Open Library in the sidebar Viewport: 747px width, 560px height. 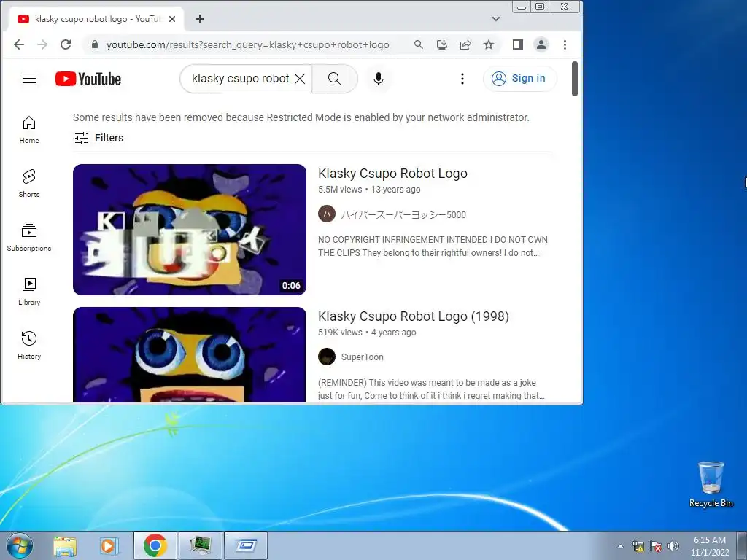[x=29, y=291]
